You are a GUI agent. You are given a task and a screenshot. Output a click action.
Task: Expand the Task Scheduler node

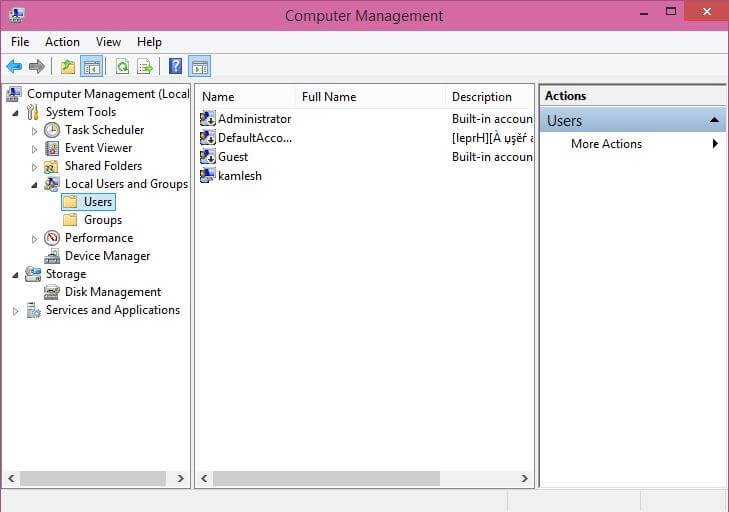(34, 131)
